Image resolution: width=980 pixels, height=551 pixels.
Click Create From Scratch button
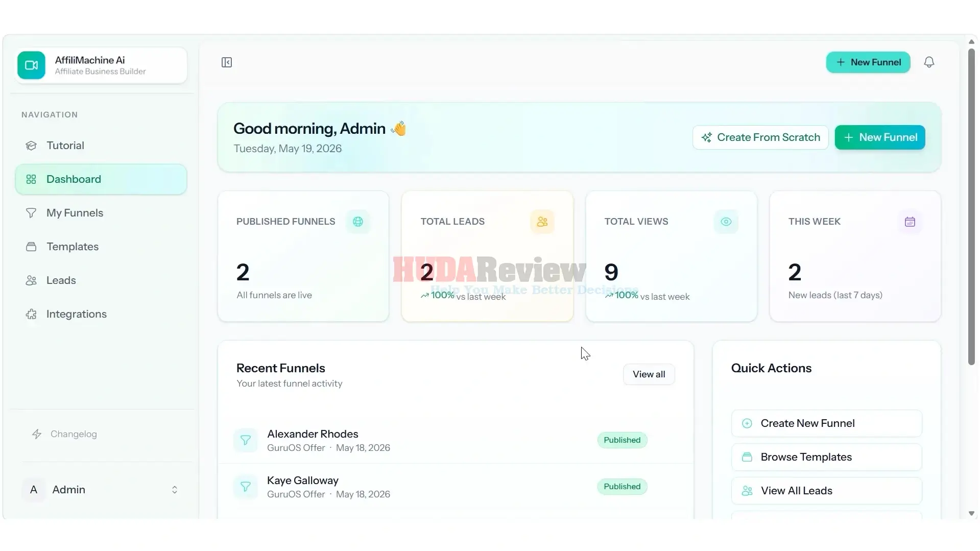click(x=760, y=137)
